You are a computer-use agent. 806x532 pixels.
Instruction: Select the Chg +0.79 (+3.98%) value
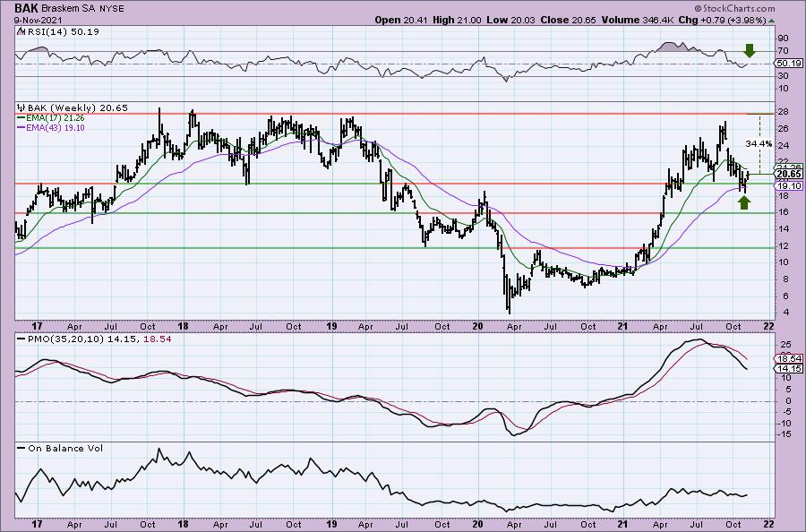pos(722,20)
